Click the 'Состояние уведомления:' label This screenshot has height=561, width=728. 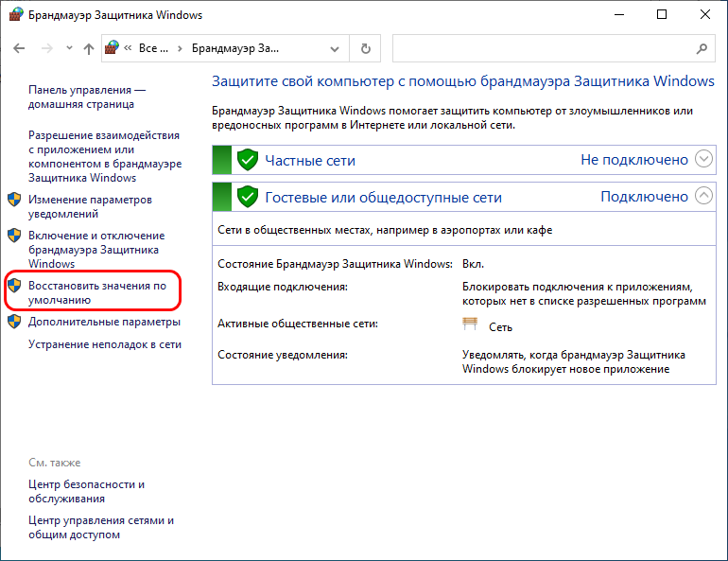[283, 355]
